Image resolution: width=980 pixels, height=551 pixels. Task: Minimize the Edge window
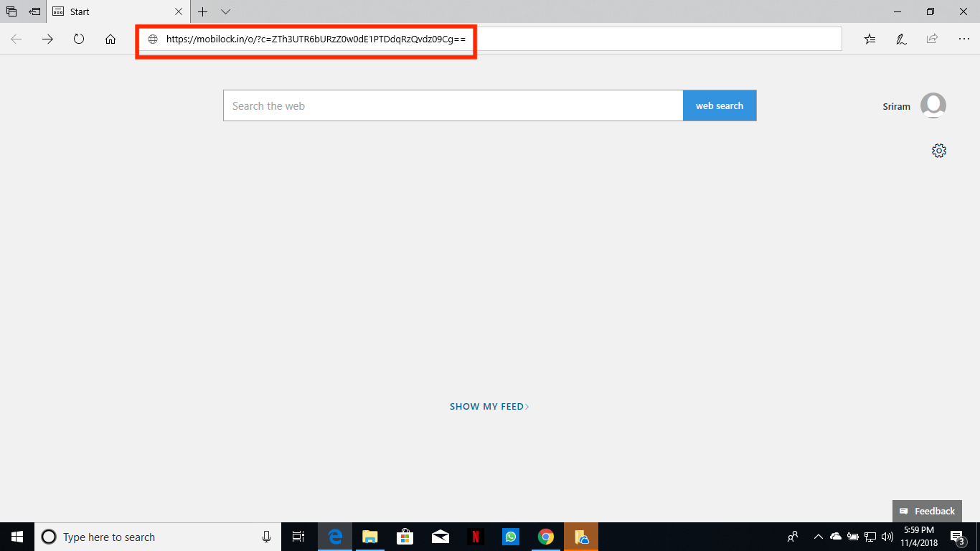897,11
